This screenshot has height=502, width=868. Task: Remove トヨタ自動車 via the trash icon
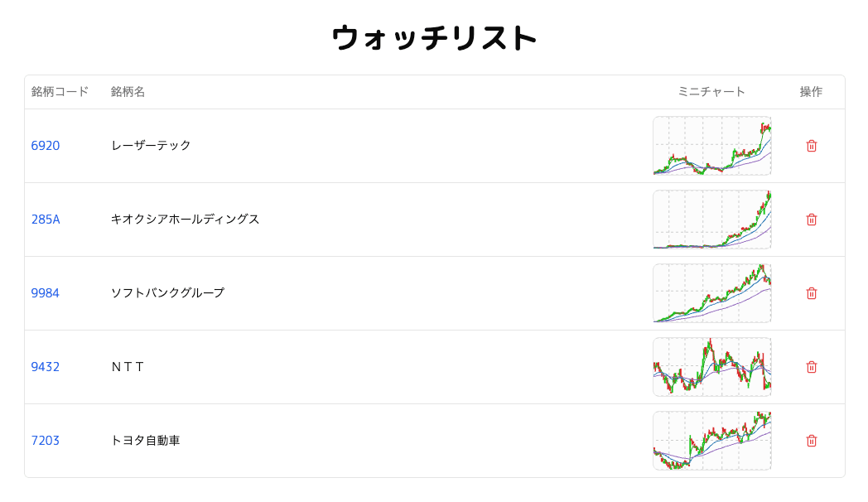pos(811,441)
